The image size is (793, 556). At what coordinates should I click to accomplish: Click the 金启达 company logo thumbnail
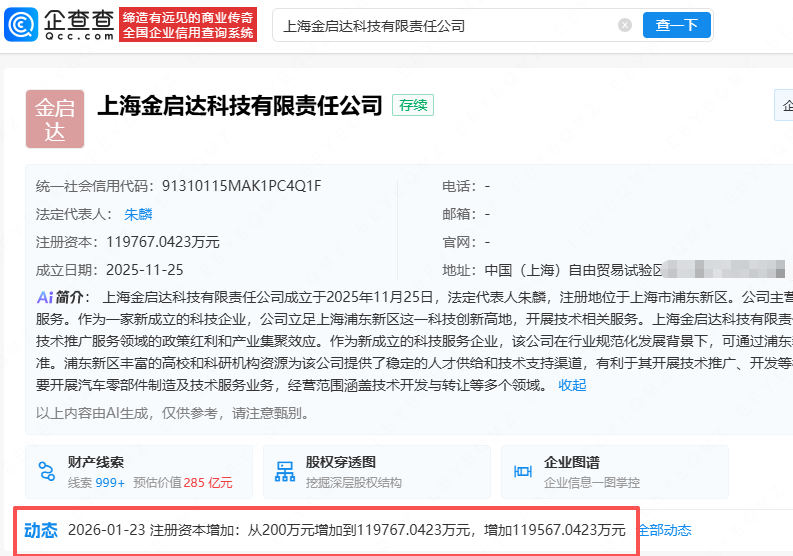[x=55, y=119]
